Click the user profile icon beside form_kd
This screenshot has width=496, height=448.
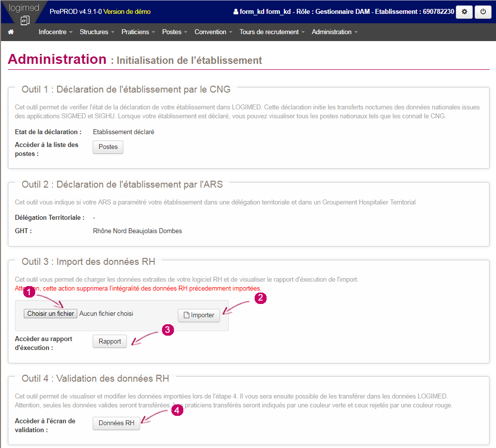(236, 12)
